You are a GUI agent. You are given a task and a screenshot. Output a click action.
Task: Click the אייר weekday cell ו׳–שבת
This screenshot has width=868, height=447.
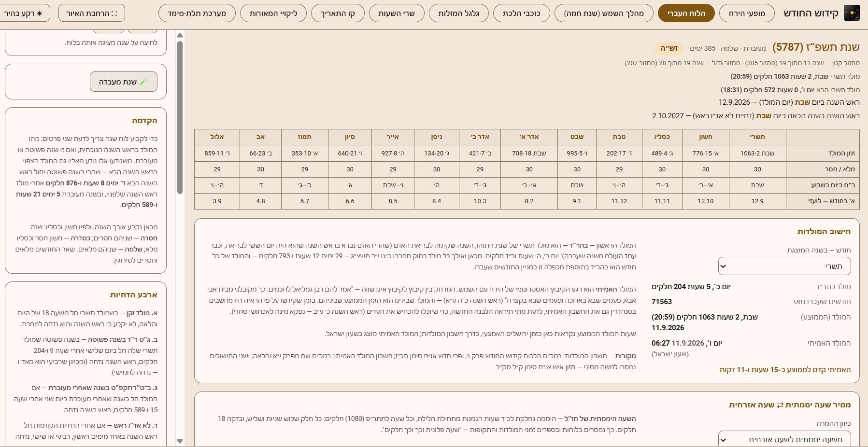click(x=393, y=185)
